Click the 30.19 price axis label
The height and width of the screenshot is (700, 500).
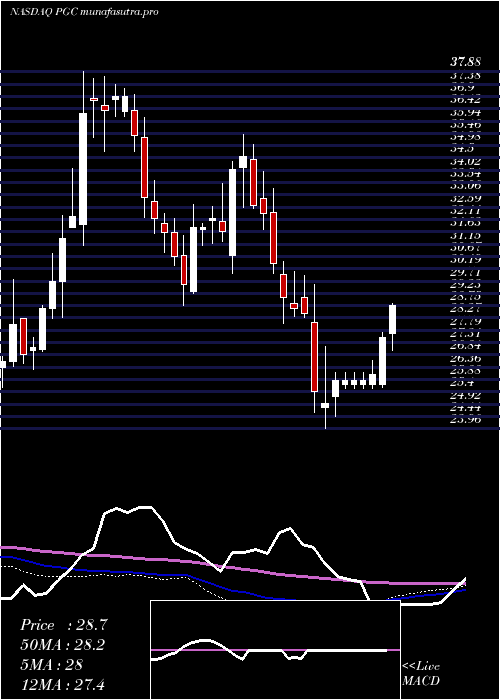pos(465,259)
